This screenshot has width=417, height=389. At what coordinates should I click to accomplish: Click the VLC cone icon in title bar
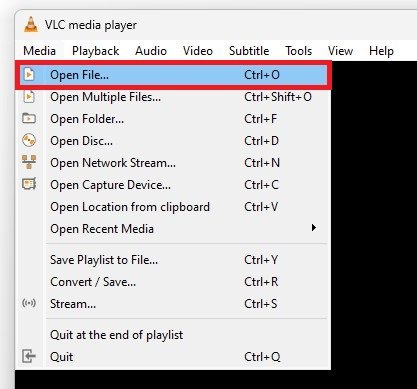pyautogui.click(x=31, y=25)
